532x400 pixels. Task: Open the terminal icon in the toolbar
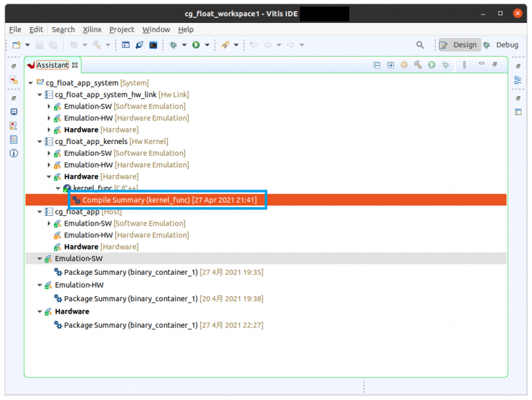point(153,45)
